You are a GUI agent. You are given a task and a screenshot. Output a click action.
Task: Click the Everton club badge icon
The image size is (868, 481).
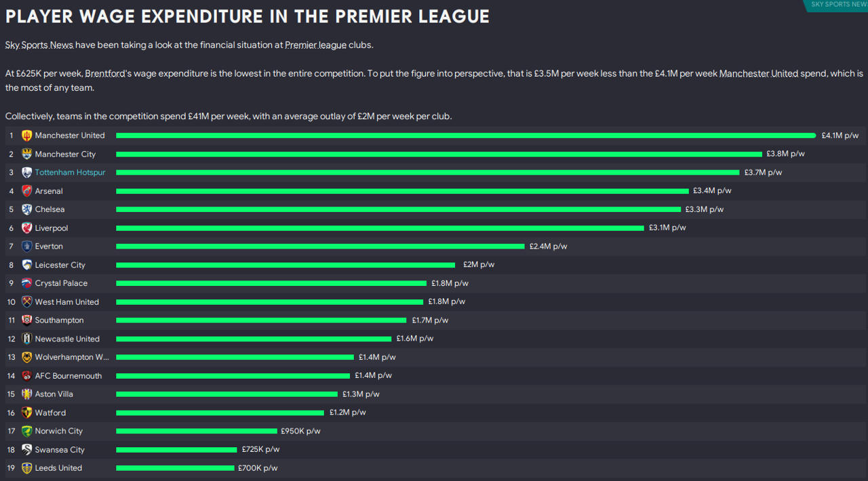27,247
